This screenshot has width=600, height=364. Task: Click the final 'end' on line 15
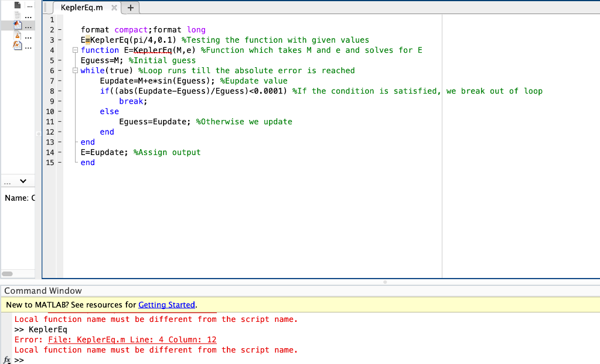point(88,163)
